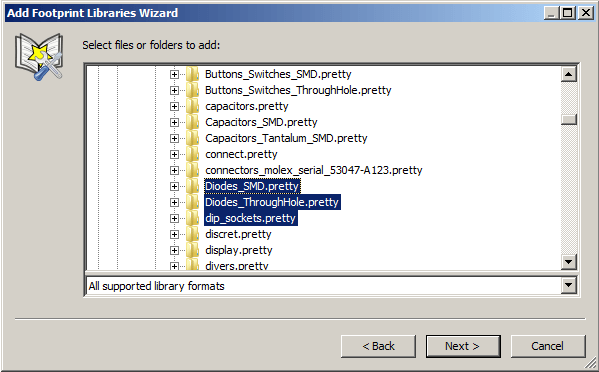Select Buttons_Switches_ThroughHole.pretty entry
Screen dimensions: 599x372
(298, 90)
